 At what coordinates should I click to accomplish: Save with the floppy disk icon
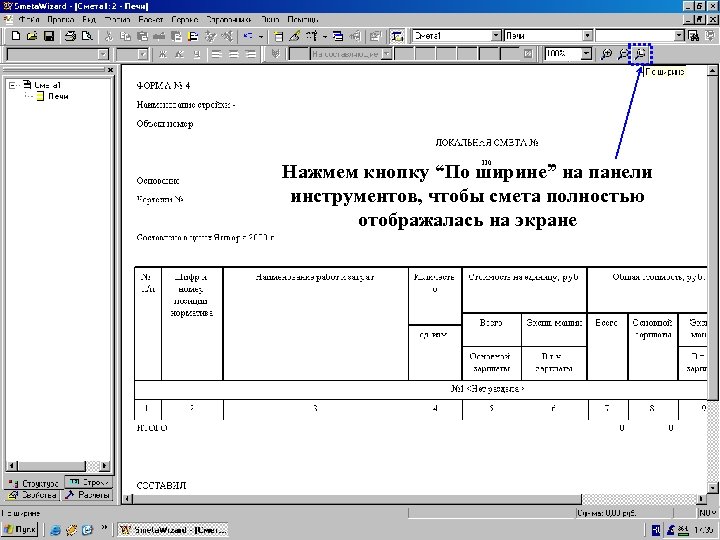[49, 36]
